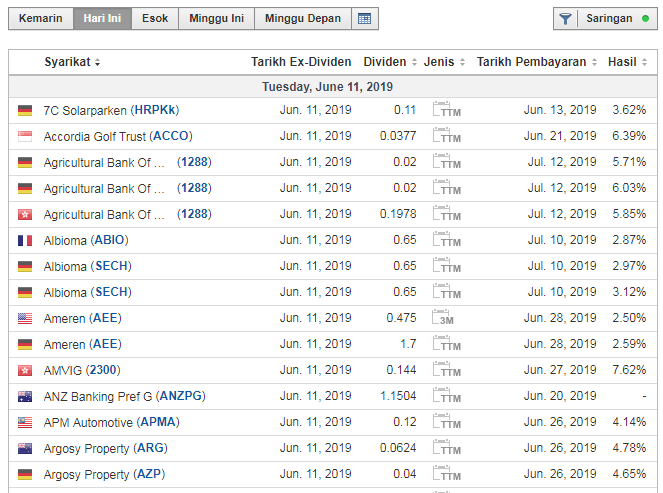Open the Albioma (ABIO) company link

[x=86, y=240]
